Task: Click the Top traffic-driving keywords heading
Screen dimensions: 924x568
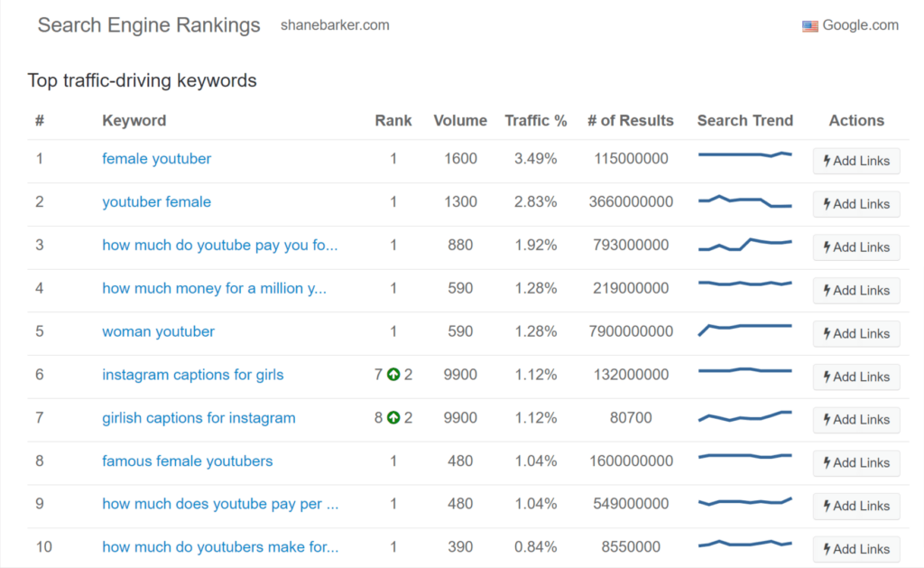Action: [142, 80]
